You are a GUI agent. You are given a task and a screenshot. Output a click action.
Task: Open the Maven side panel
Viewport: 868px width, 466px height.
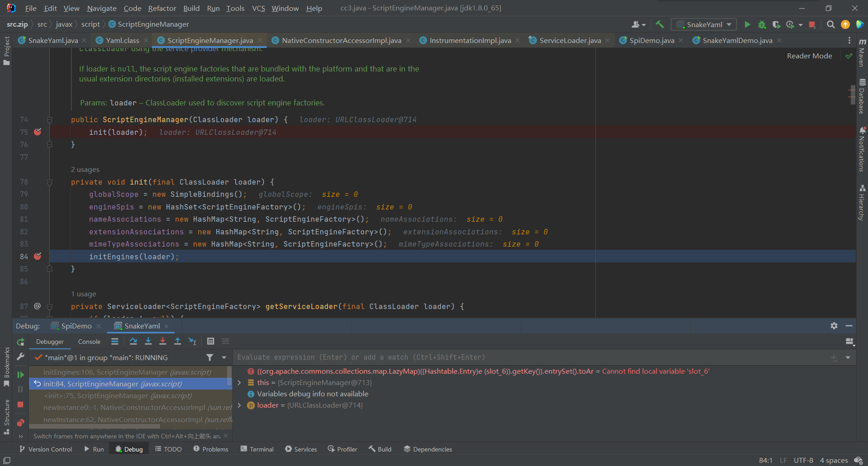click(862, 52)
